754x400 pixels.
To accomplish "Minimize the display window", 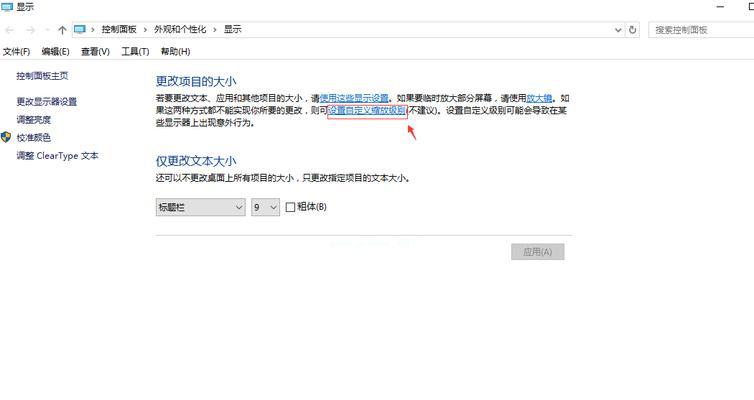I will click(720, 7).
